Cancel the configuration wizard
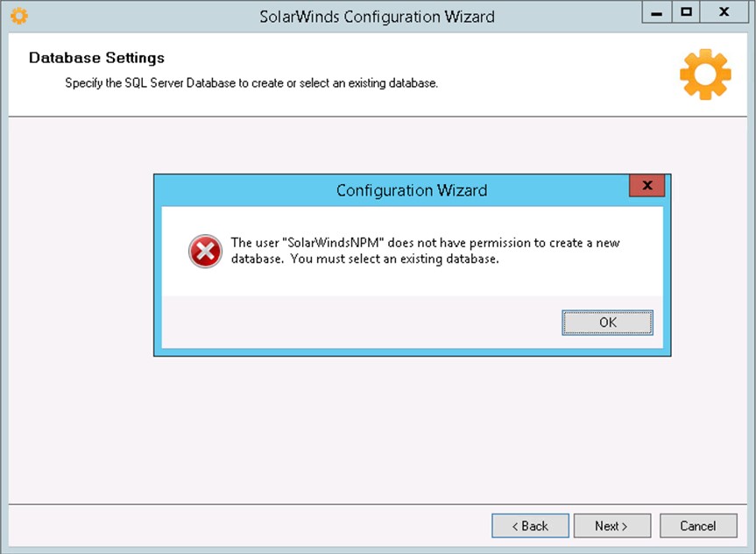This screenshot has width=756, height=554. tap(697, 526)
